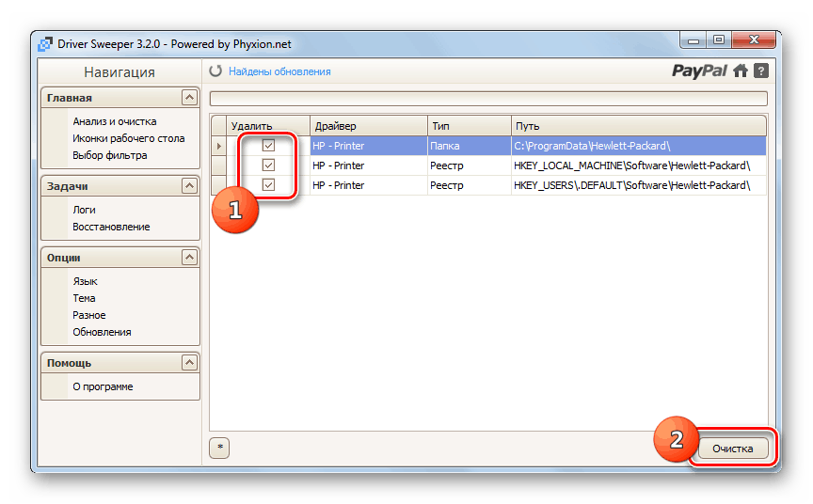Image resolution: width=813 pixels, height=504 pixels.
Task: Click the home icon in header
Action: 741,71
